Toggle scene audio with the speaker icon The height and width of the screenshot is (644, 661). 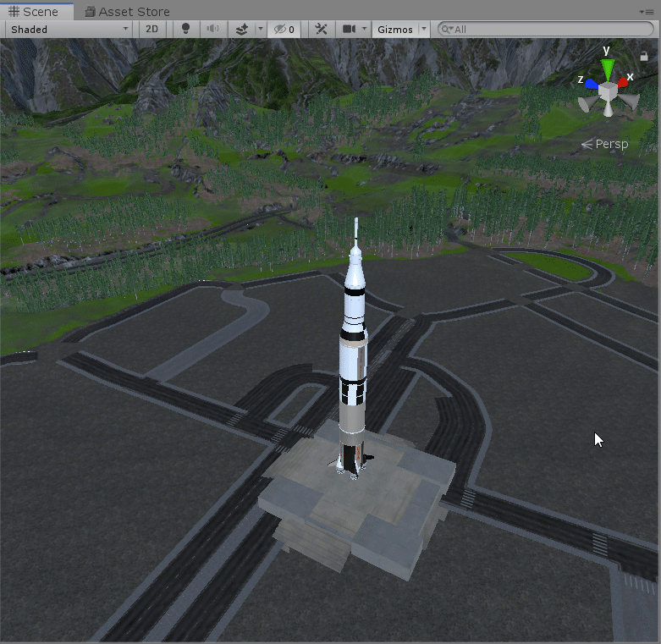[212, 29]
